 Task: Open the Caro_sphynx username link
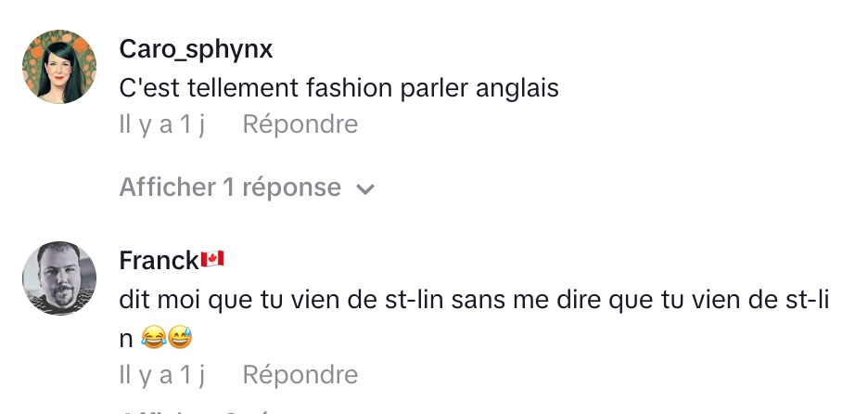(196, 49)
